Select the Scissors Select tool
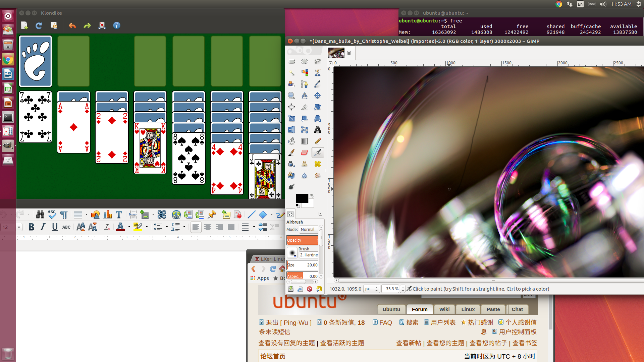Viewport: 644px width, 362px height. pyautogui.click(x=317, y=73)
